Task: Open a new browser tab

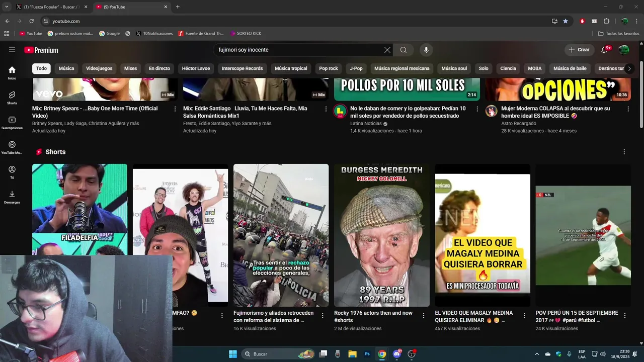Action: tap(178, 7)
